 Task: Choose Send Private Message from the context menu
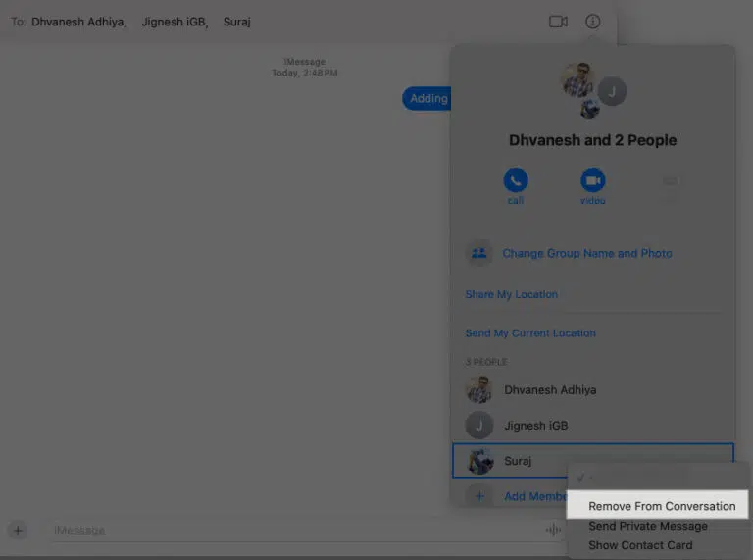(647, 526)
